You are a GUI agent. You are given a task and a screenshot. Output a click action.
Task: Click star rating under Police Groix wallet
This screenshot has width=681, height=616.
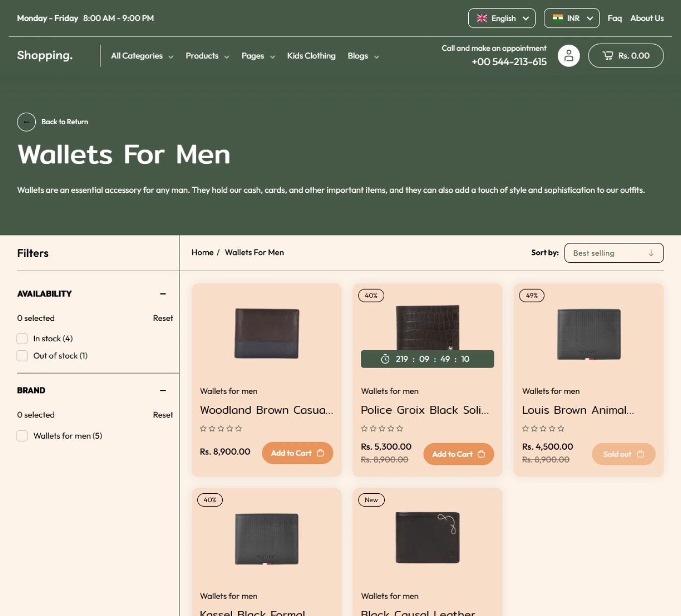pyautogui.click(x=382, y=428)
